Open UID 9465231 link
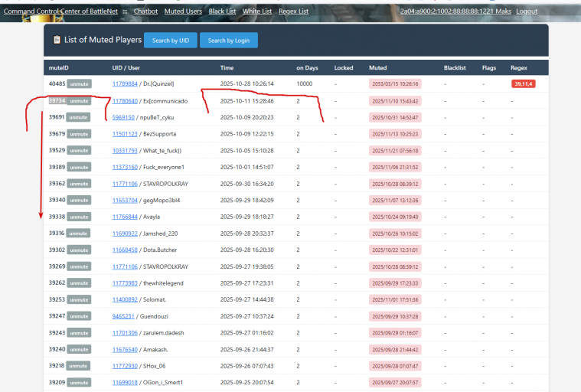 pyautogui.click(x=123, y=316)
